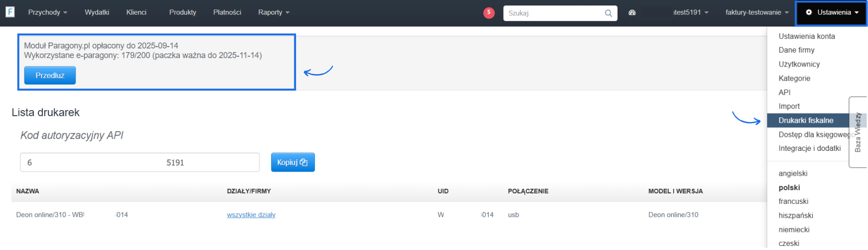Click the MODEL I WERSJA column header

click(675, 191)
